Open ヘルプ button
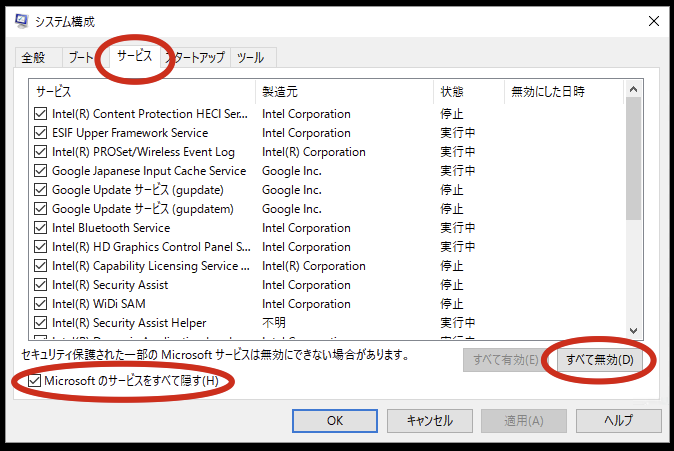Image resolution: width=674 pixels, height=451 pixels. pyautogui.click(x=619, y=420)
